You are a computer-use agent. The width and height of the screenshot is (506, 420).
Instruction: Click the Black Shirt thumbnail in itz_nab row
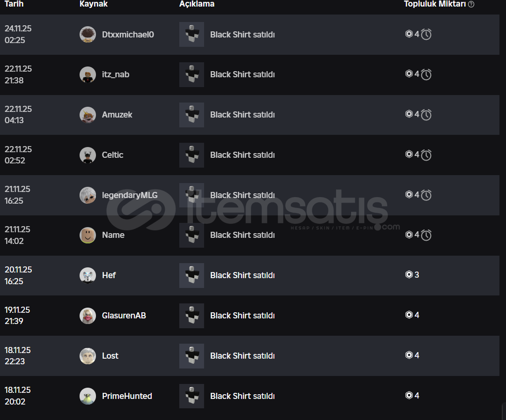point(191,74)
